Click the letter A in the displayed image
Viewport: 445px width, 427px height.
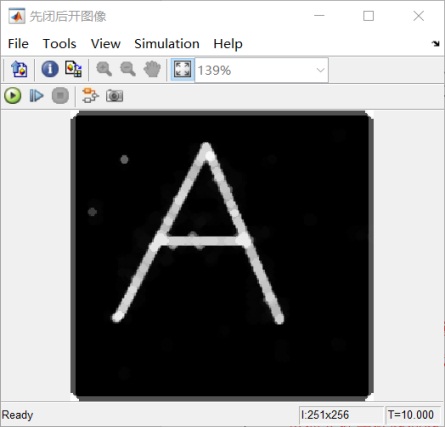pos(198,233)
